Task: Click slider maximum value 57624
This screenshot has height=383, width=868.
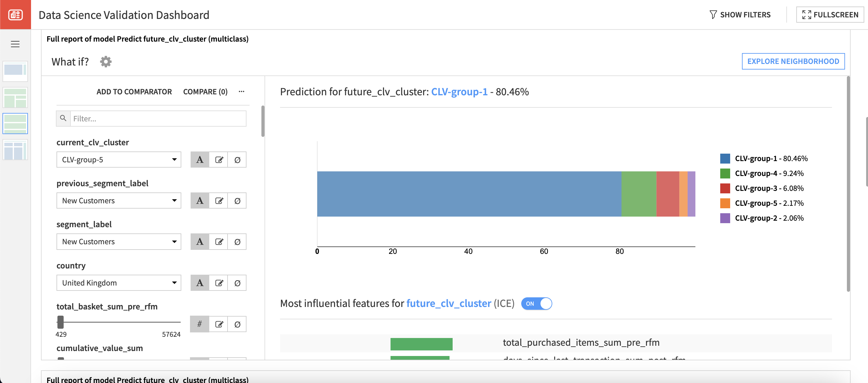Action: 171,334
